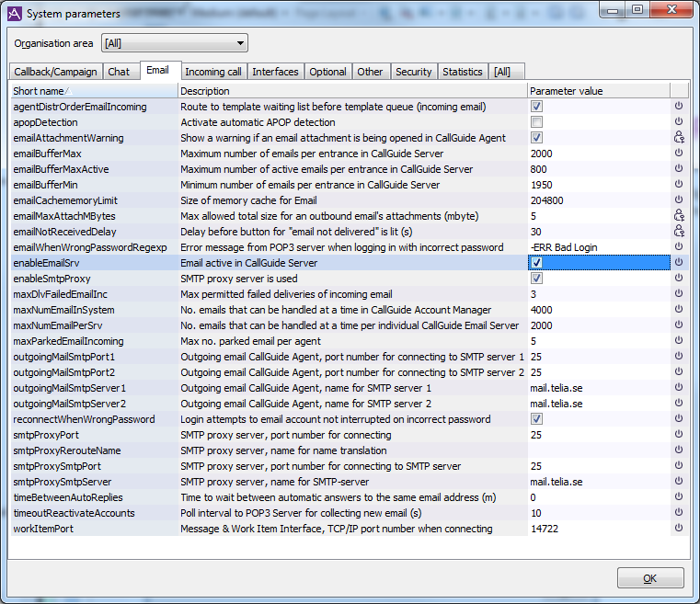
Task: Click the user icon in the emailNotReceivedDelay row
Action: pyautogui.click(x=679, y=232)
